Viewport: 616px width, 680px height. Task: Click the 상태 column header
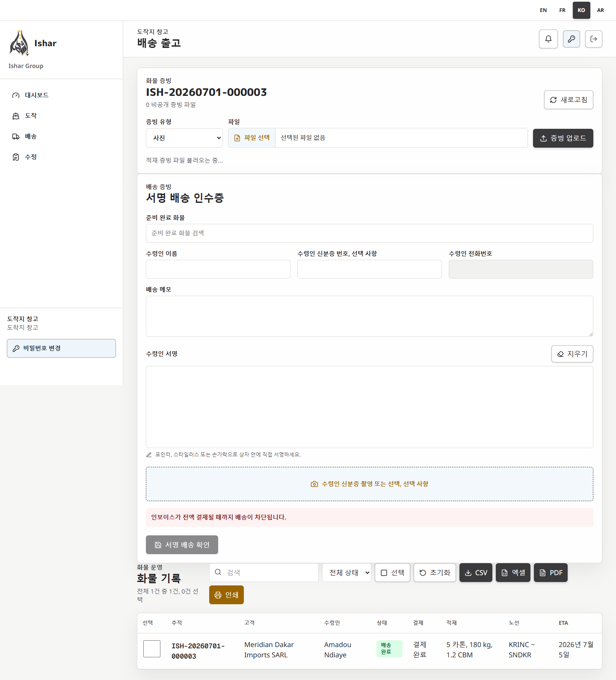382,623
